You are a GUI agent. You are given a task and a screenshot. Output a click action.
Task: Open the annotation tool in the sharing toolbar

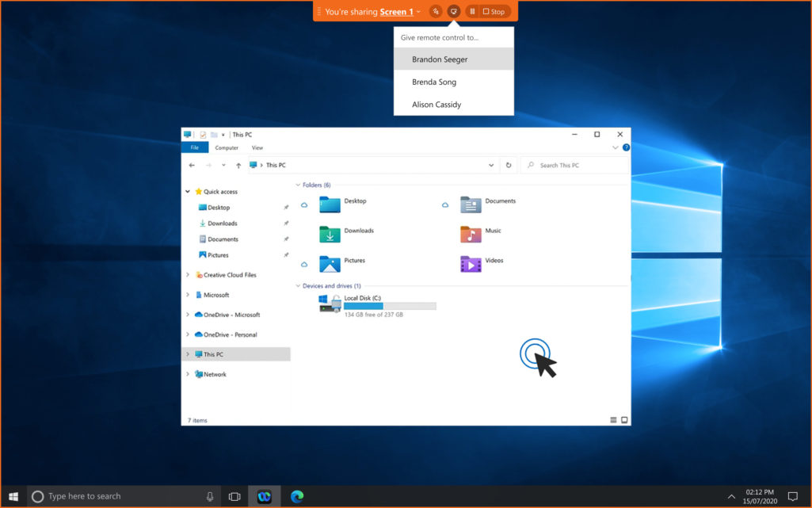click(434, 11)
